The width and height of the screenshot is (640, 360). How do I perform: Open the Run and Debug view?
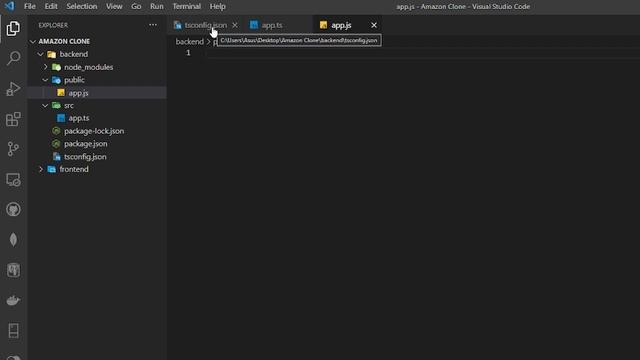[13, 89]
